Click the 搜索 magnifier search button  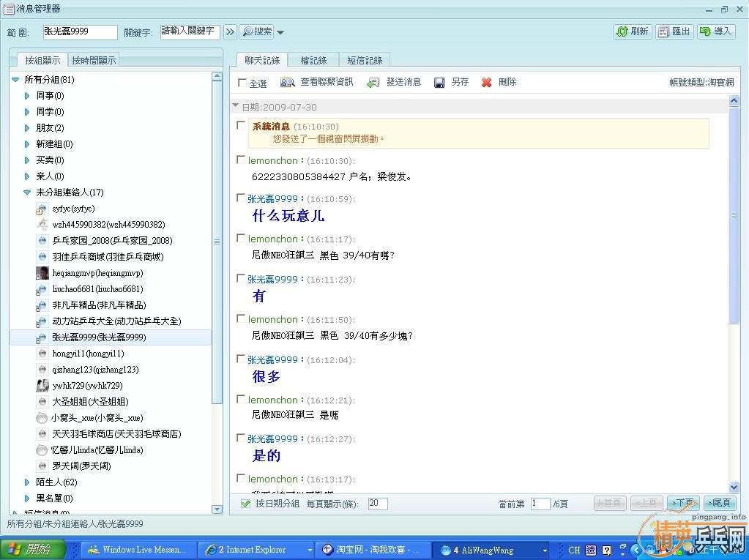point(256,31)
